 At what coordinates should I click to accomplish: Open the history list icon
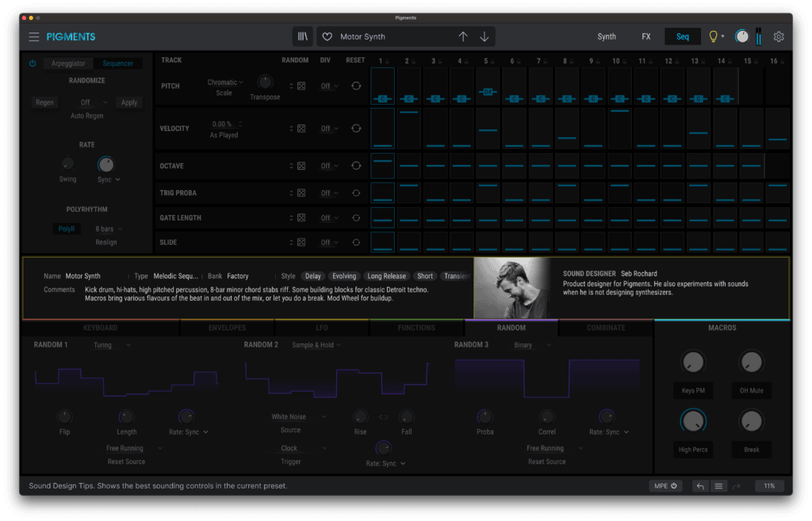[x=718, y=486]
